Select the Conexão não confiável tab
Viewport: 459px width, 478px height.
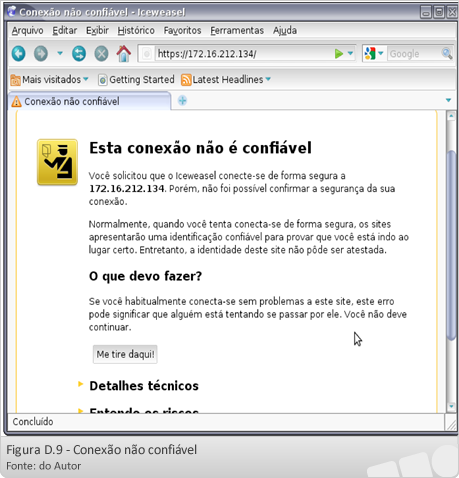89,101
